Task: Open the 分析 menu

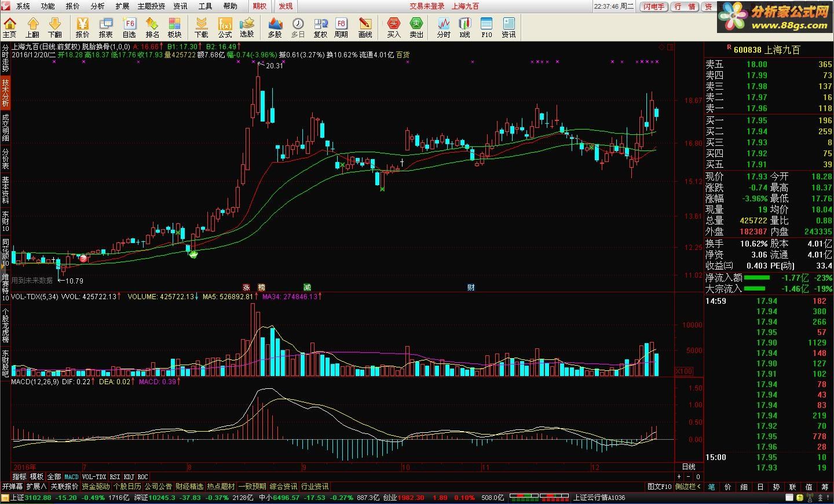Action: click(97, 6)
